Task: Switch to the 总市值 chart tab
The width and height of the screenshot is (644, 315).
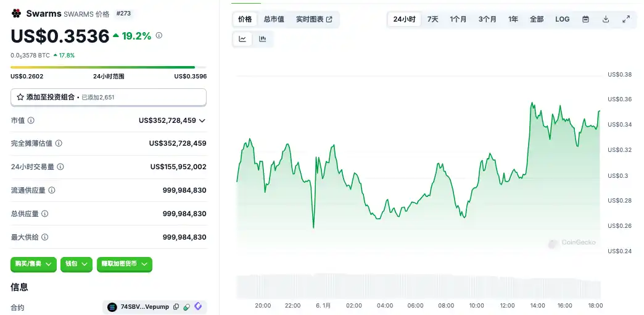Action: [274, 19]
